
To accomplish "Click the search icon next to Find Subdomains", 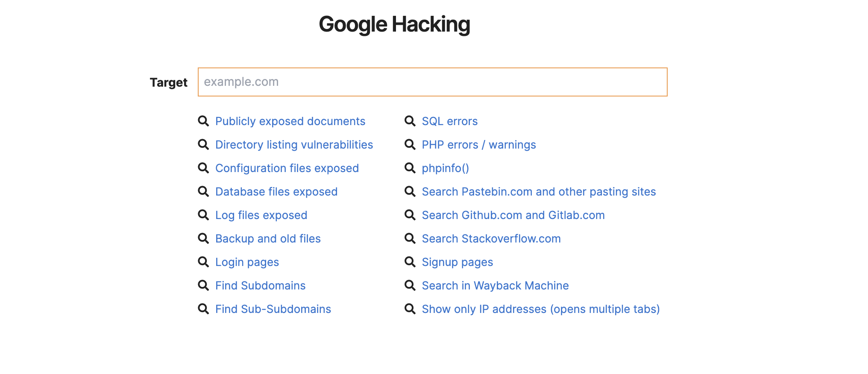I will [203, 286].
